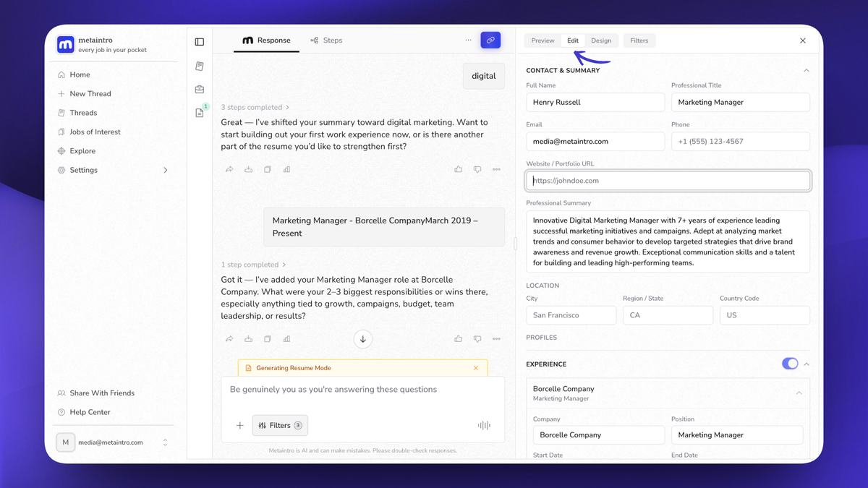Focus the chat message input box
This screenshot has height=488, width=868.
tap(363, 390)
